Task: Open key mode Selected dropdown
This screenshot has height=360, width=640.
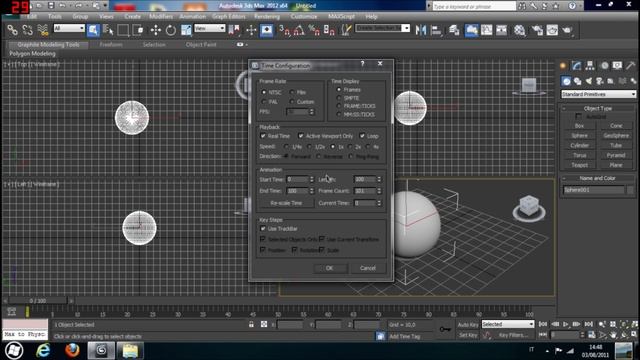Action: pos(507,324)
